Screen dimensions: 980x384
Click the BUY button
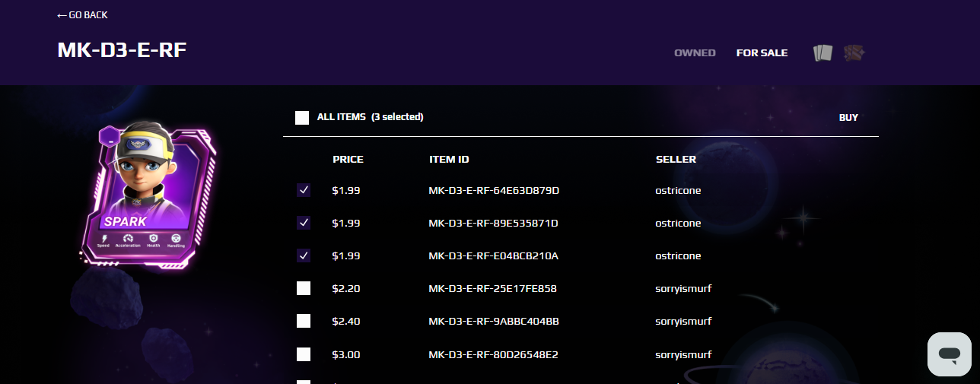click(848, 118)
